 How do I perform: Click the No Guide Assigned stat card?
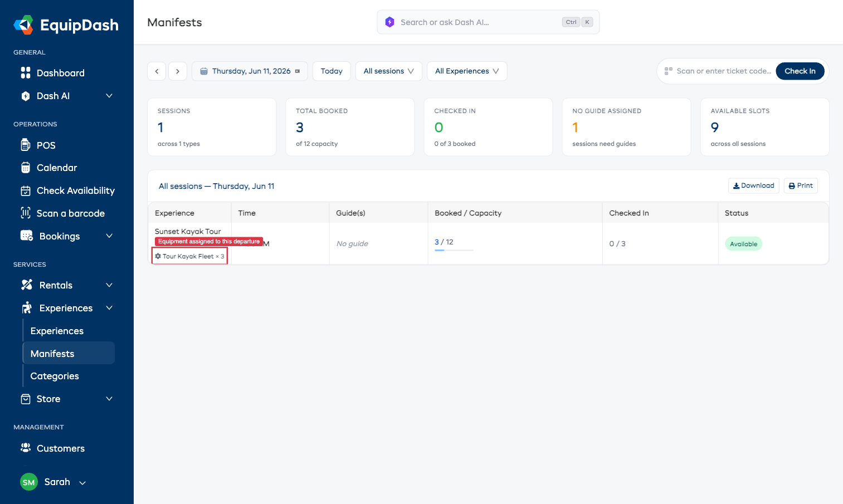pyautogui.click(x=626, y=127)
